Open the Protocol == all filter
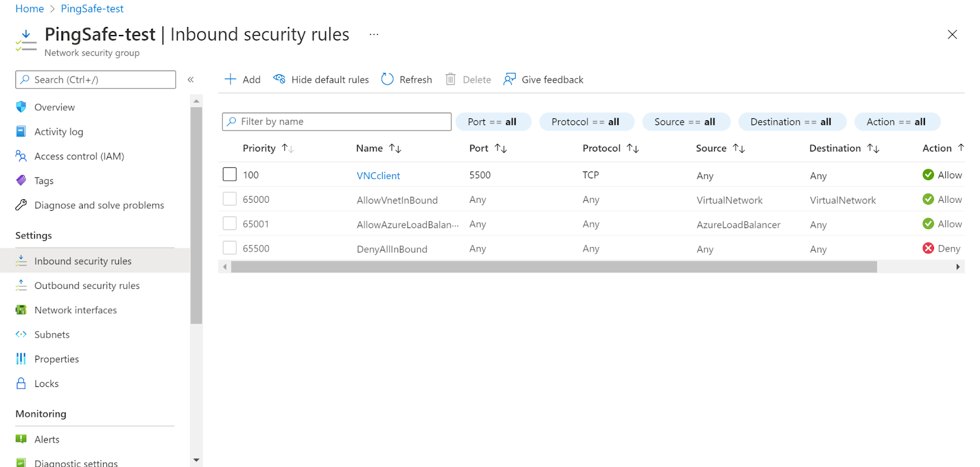 (586, 122)
